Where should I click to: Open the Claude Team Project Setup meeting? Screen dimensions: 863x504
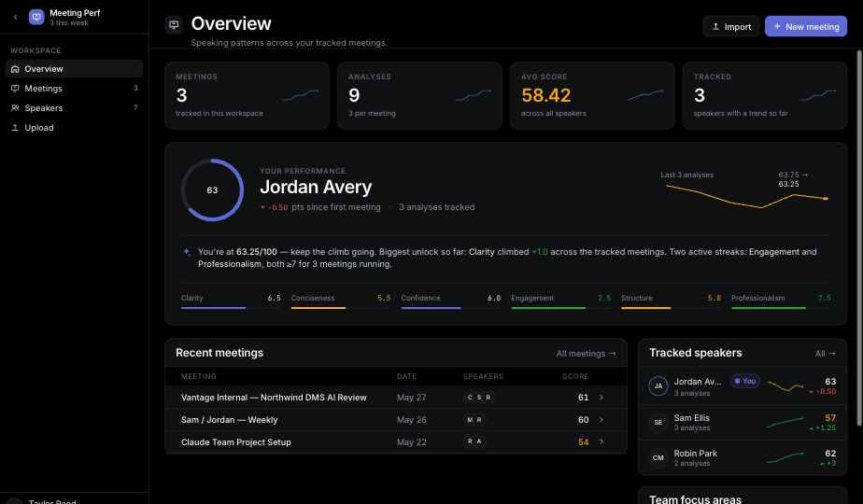pyautogui.click(x=396, y=442)
